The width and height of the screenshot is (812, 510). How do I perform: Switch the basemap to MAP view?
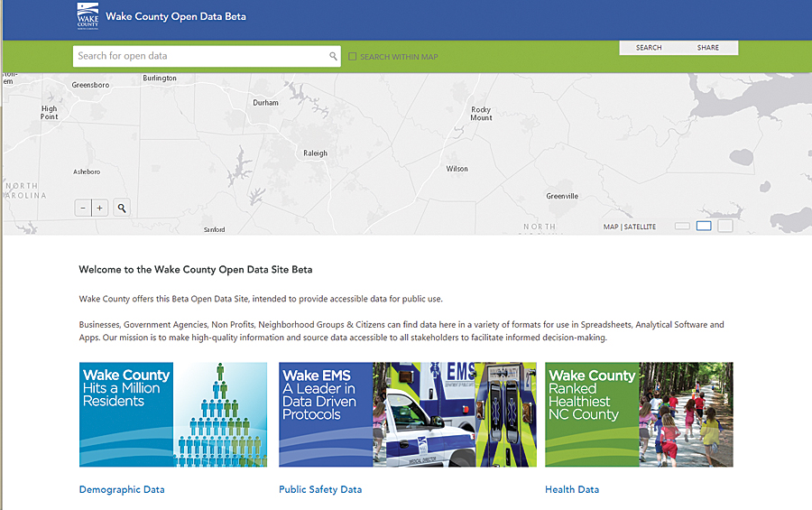click(x=611, y=227)
